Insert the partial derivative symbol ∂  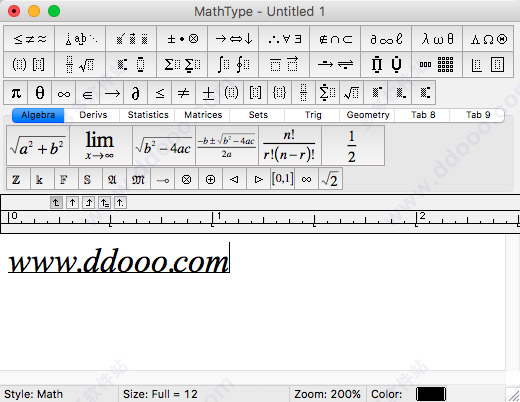click(x=135, y=93)
